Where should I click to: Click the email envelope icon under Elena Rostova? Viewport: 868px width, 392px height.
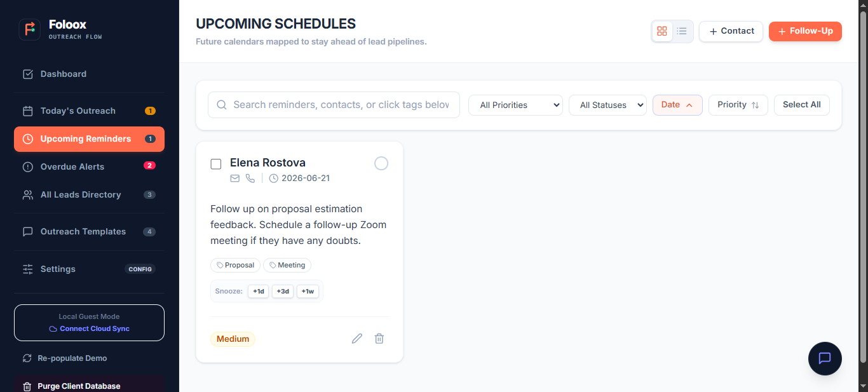(235, 179)
